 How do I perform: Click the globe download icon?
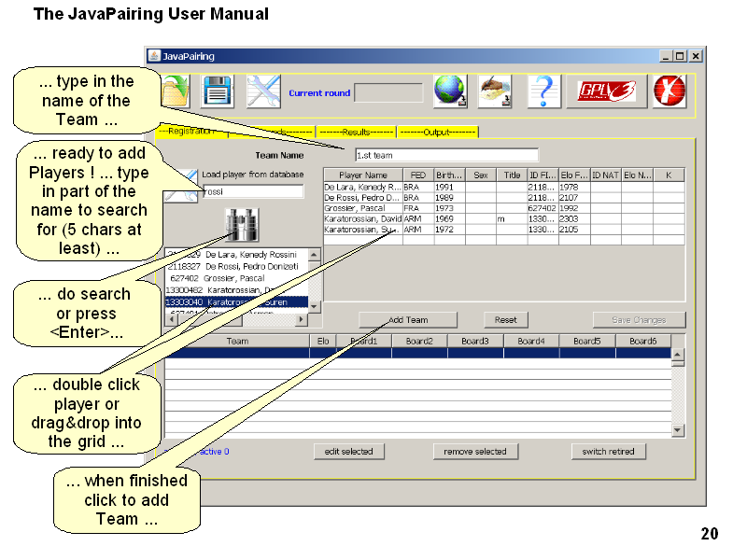click(x=450, y=91)
